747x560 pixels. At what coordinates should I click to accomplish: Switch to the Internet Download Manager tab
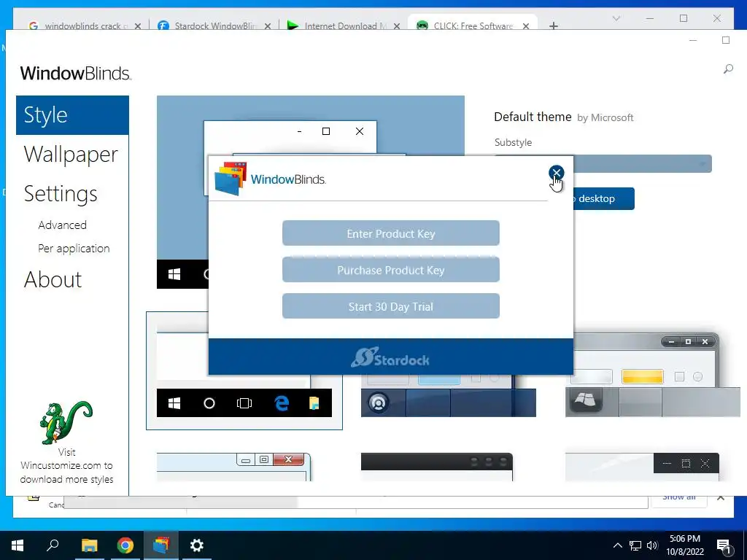pos(343,26)
